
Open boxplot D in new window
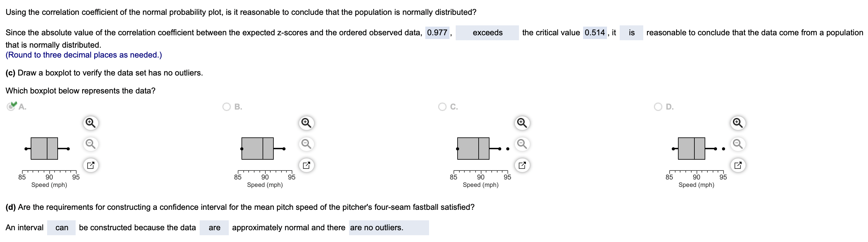coord(737,165)
